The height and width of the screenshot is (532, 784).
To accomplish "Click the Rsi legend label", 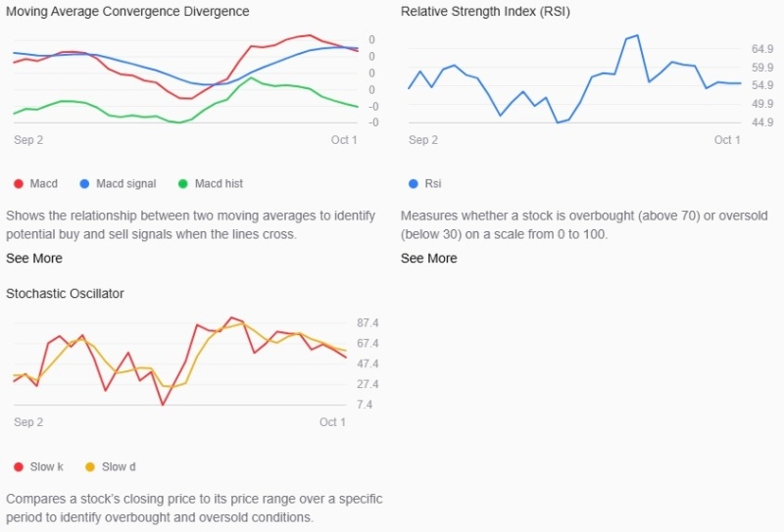I will point(433,184).
